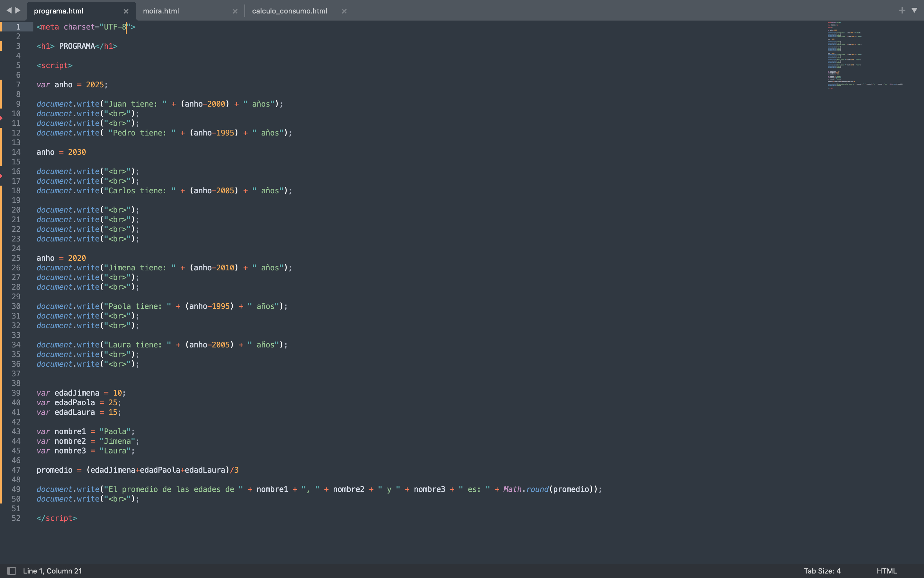Click the "Pedro tiene: " string
The width and height of the screenshot is (924, 578).
[x=142, y=133]
